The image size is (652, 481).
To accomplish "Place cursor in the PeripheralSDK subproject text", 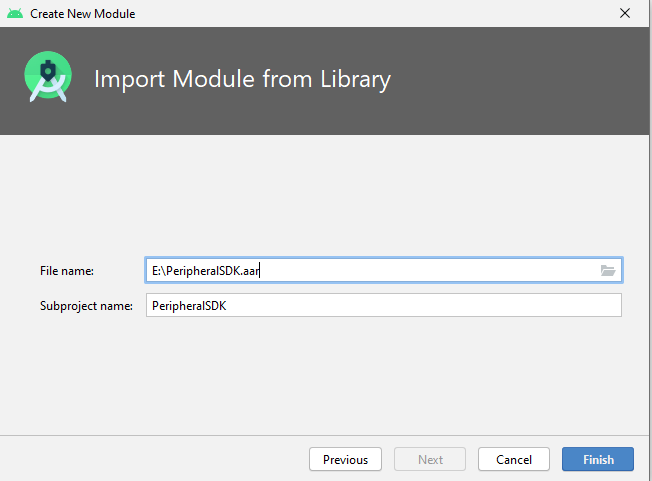I will [189, 306].
